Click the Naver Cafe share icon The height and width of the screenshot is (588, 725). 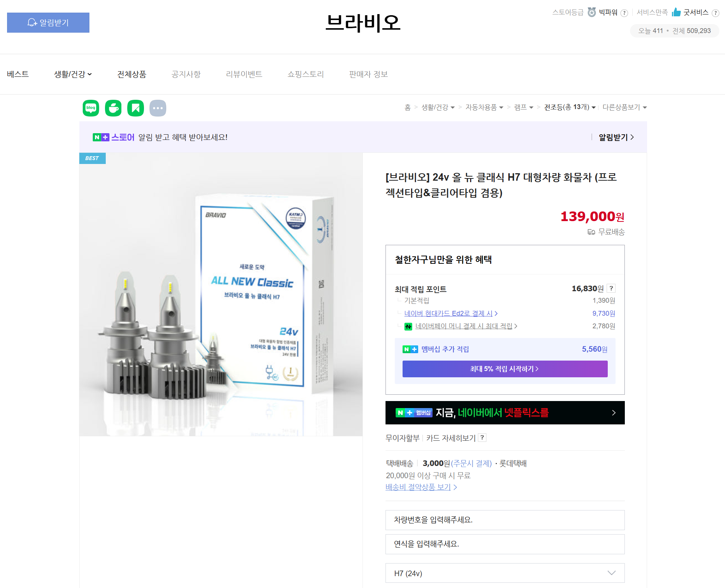[x=113, y=108]
